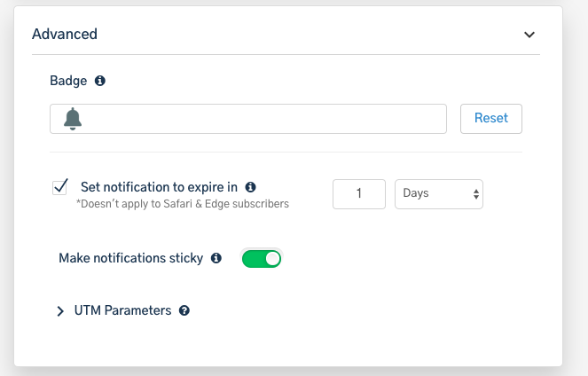Click the UTM Parameters help question icon

184,311
